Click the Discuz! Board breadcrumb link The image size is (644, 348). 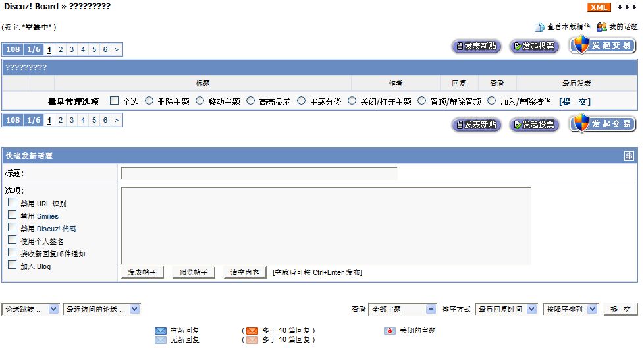[31, 6]
